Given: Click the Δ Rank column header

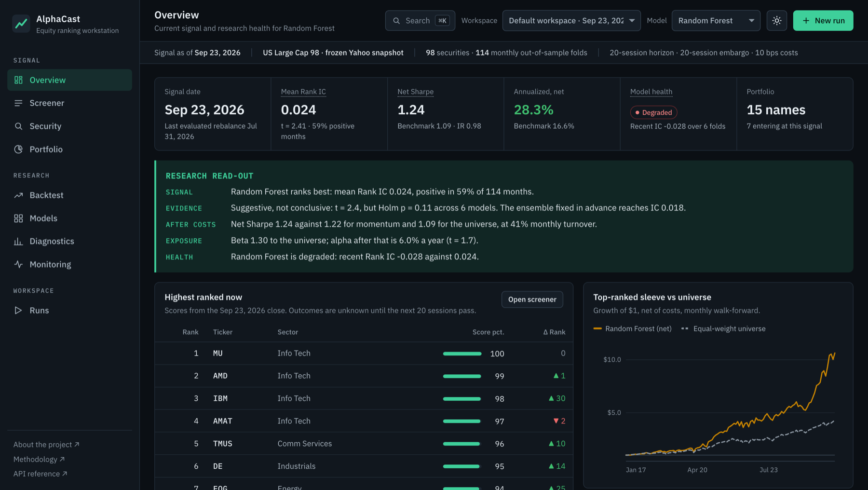Looking at the screenshot, I should point(554,332).
